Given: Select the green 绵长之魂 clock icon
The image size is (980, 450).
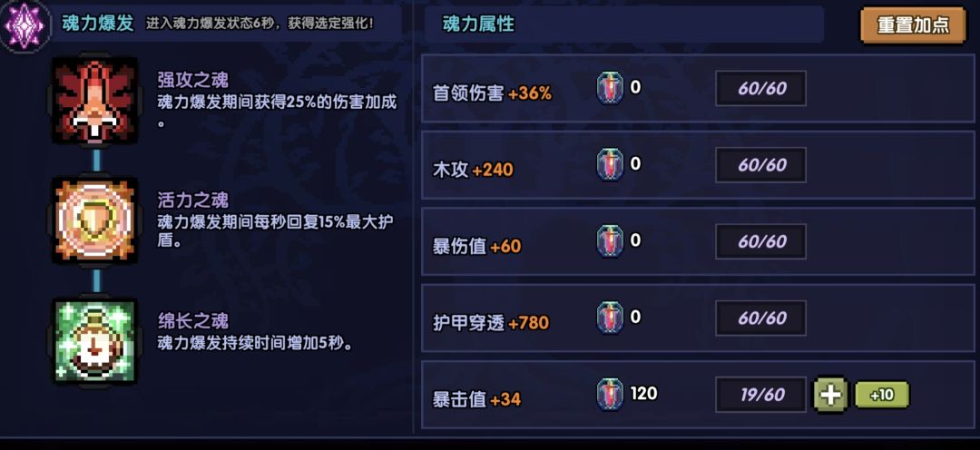Looking at the screenshot, I should tap(94, 342).
